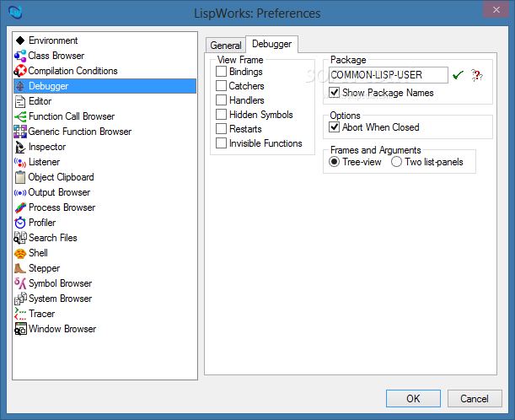Screen dimensions: 515x420
Task: Select the Two list-panels radio button
Action: (396, 162)
